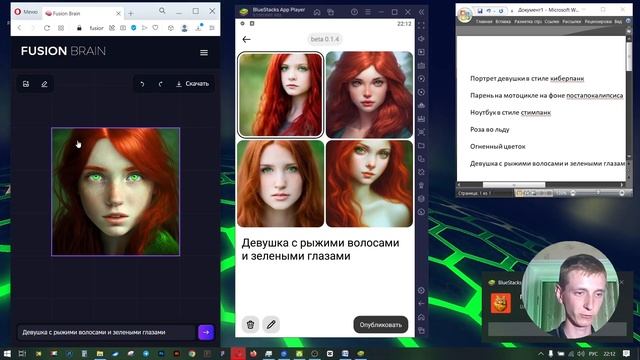Select the bottom-right generated portrait in BlueStacks
Viewport: 640px width, 360px height.
369,183
